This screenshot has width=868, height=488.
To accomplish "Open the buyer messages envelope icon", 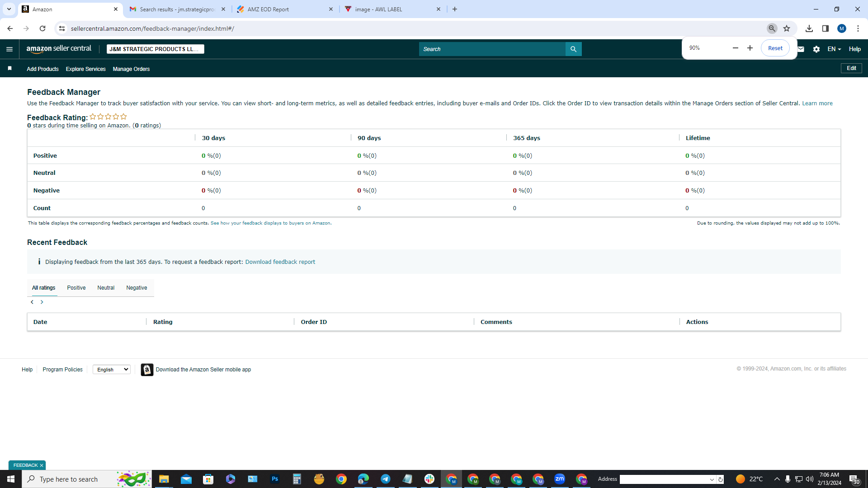I will [x=801, y=49].
